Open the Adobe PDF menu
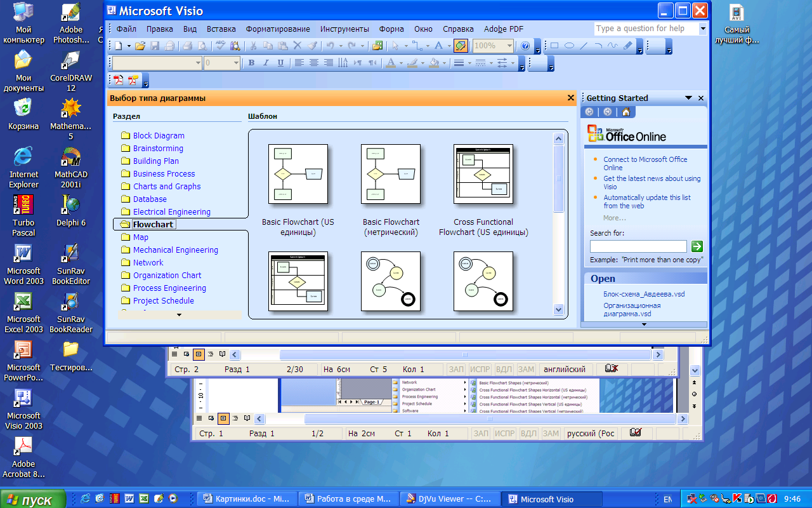 coord(504,29)
